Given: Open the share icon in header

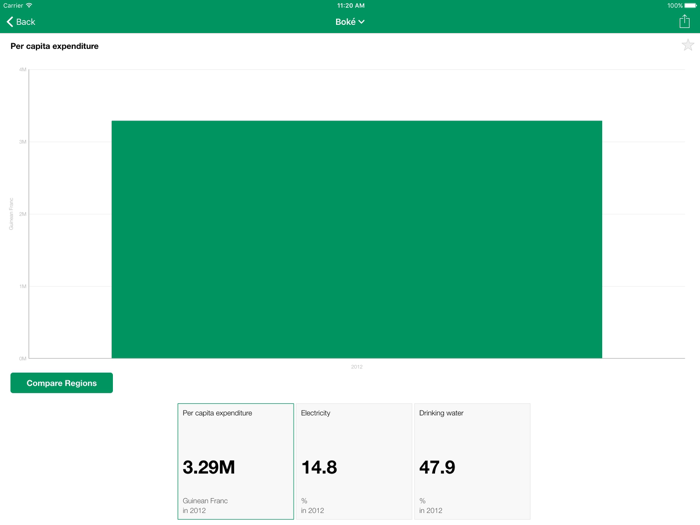Looking at the screenshot, I should (x=684, y=21).
